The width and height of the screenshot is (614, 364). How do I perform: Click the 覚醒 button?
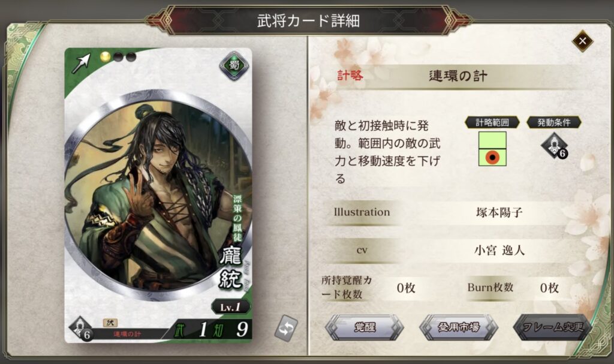pyautogui.click(x=365, y=327)
